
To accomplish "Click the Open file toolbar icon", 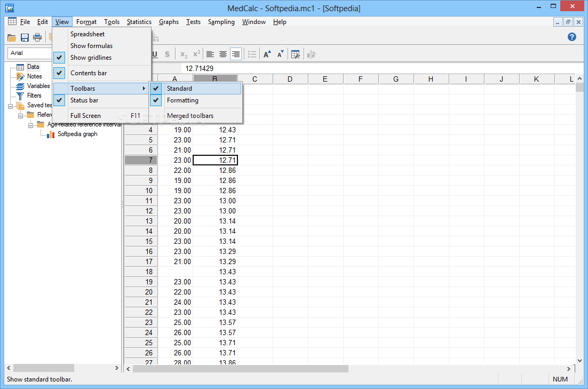I will pyautogui.click(x=12, y=37).
